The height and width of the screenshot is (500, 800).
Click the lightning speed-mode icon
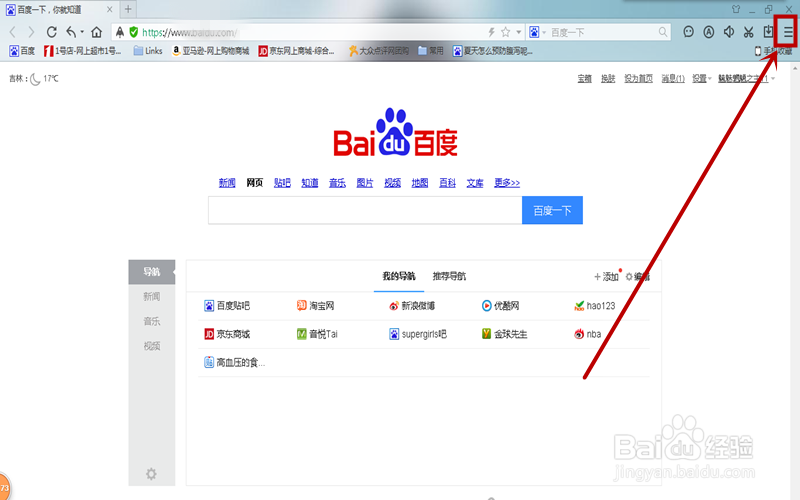pos(491,32)
